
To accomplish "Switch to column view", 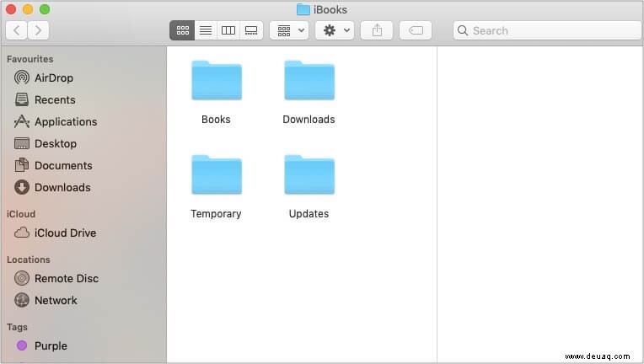I will tap(228, 30).
